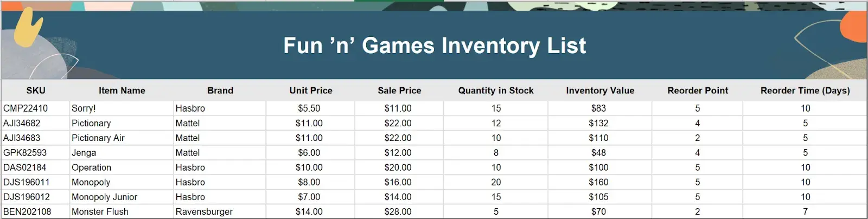Click the $160 inventory value cell

[598, 182]
